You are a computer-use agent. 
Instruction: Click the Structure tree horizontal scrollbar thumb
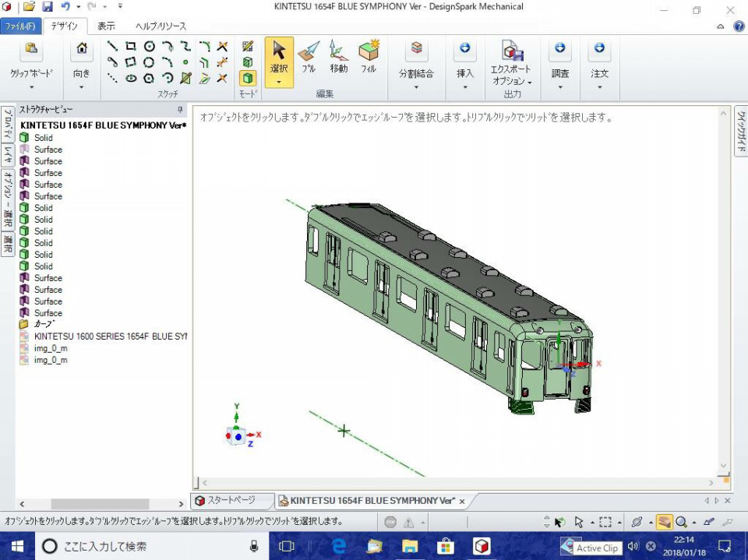100,504
